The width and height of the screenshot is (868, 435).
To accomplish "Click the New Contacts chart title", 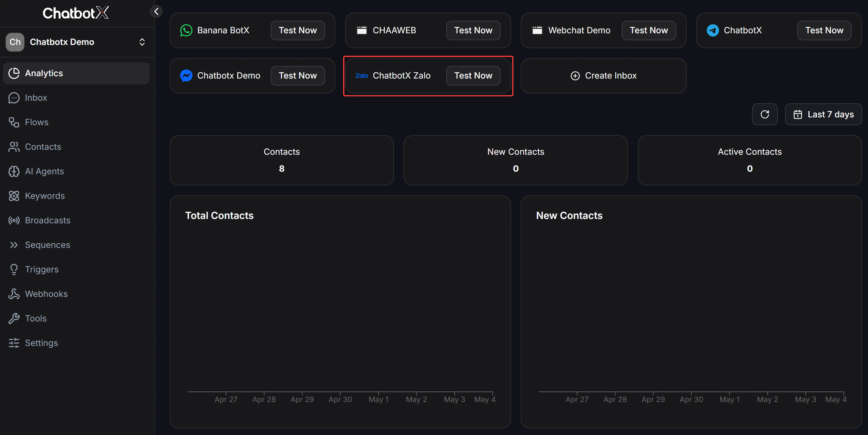I will coord(570,216).
